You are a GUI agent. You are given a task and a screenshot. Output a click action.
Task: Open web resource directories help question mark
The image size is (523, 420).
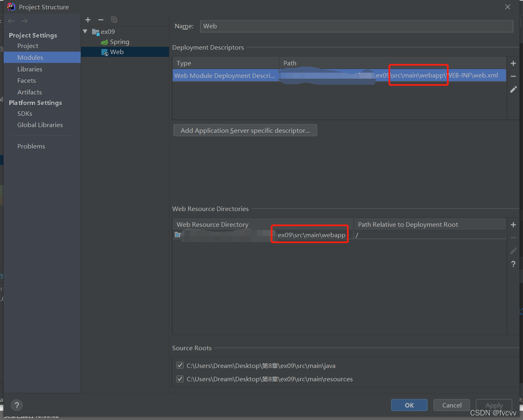tap(513, 264)
